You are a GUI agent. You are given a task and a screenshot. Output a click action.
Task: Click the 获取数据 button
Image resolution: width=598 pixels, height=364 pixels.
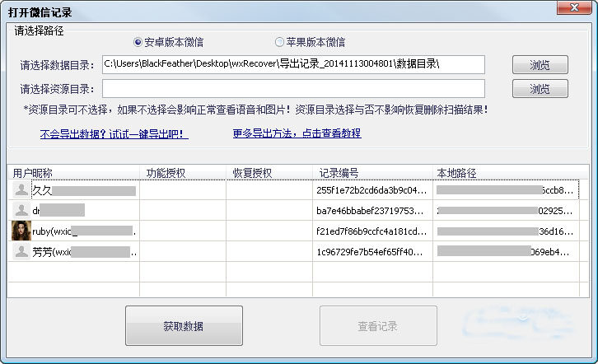[x=184, y=326]
